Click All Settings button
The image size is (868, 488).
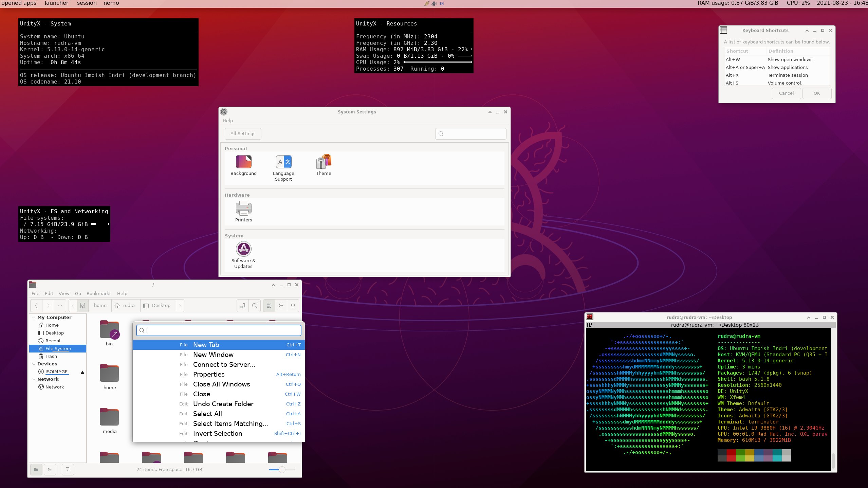coord(243,133)
